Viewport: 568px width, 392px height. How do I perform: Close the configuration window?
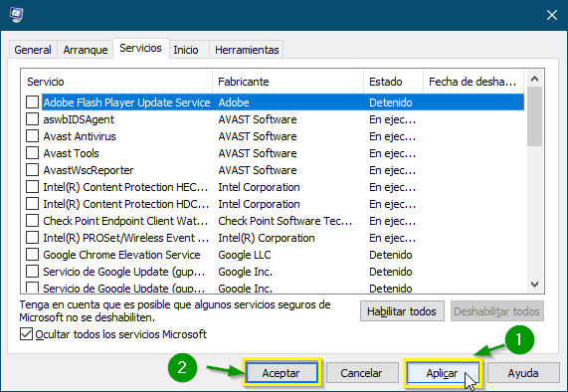(552, 15)
